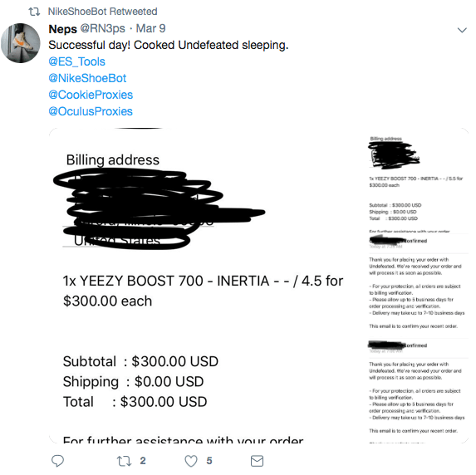Screen dimensions: 476x475
Task: Follow the @NikeShoeBot mention link
Action: (87, 78)
